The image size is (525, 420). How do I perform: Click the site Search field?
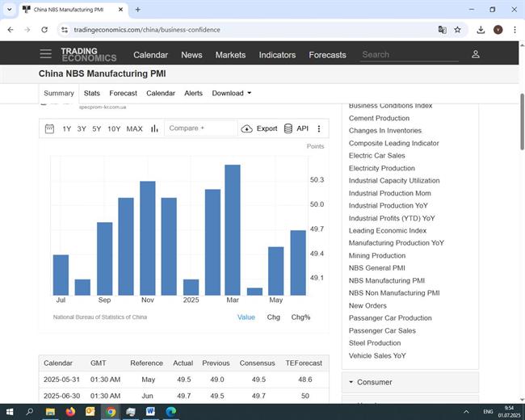coord(409,55)
